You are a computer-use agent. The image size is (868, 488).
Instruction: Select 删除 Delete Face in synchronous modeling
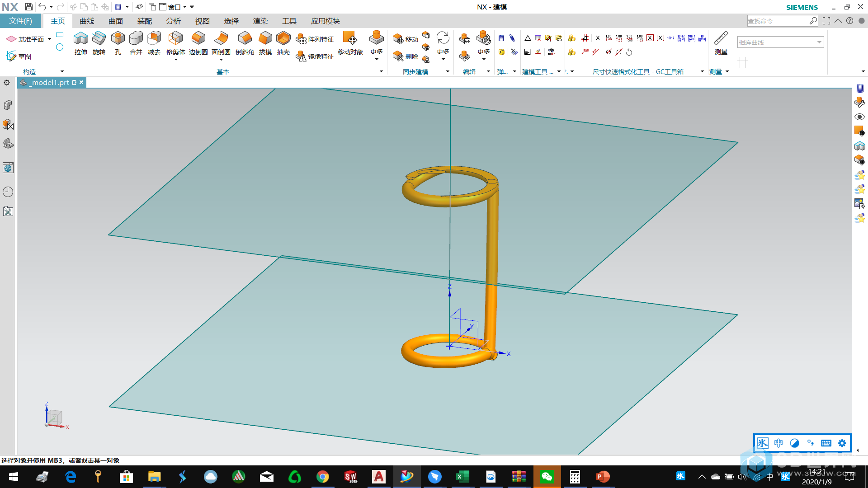406,56
